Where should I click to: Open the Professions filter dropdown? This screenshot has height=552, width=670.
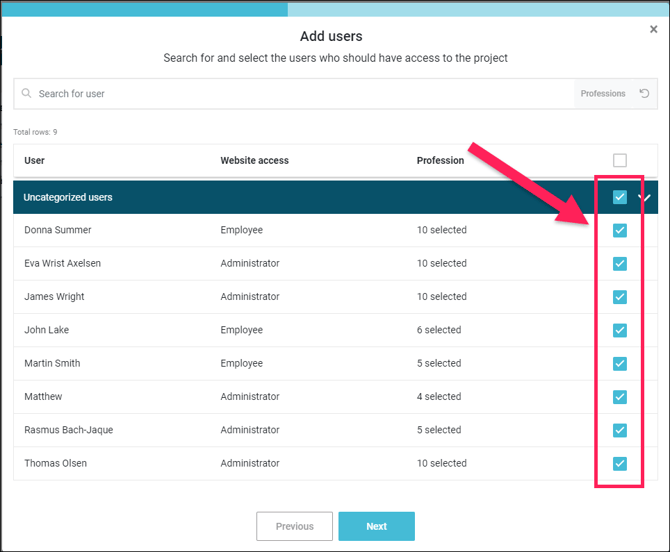coord(603,94)
